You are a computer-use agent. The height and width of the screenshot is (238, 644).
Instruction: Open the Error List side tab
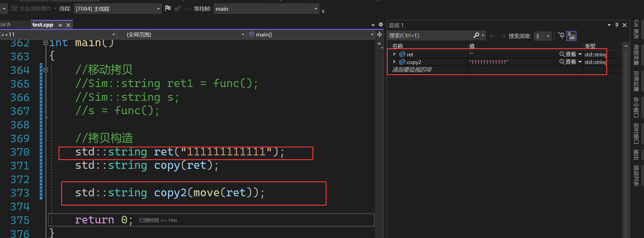coord(636,176)
